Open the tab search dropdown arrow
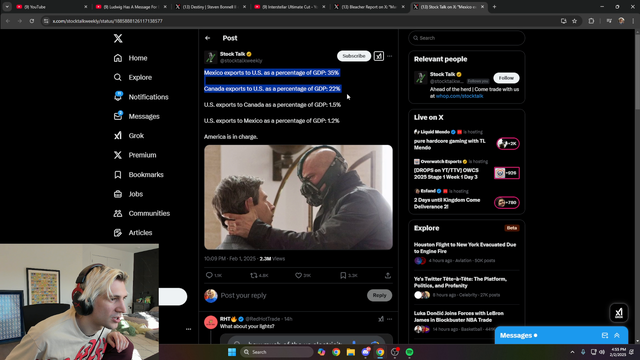The width and height of the screenshot is (640, 360). point(7,7)
